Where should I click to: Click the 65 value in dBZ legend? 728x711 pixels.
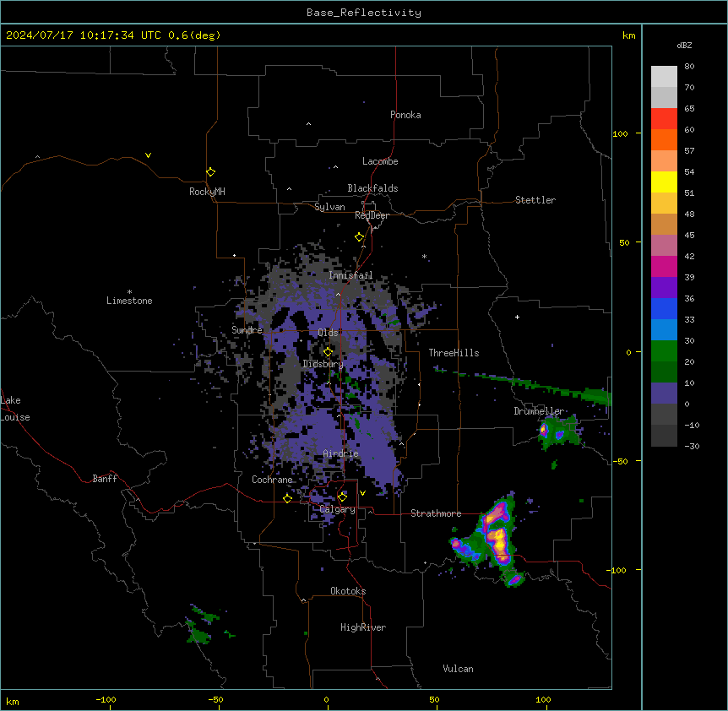tap(689, 108)
